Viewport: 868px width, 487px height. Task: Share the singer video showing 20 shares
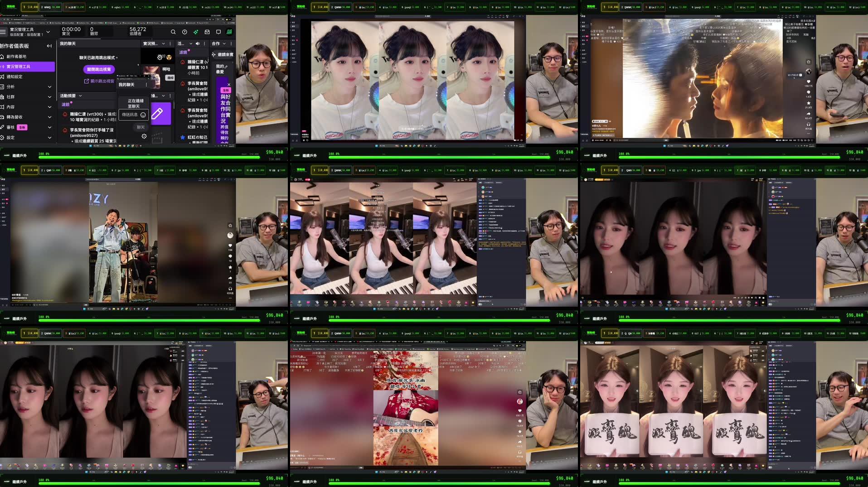[230, 278]
